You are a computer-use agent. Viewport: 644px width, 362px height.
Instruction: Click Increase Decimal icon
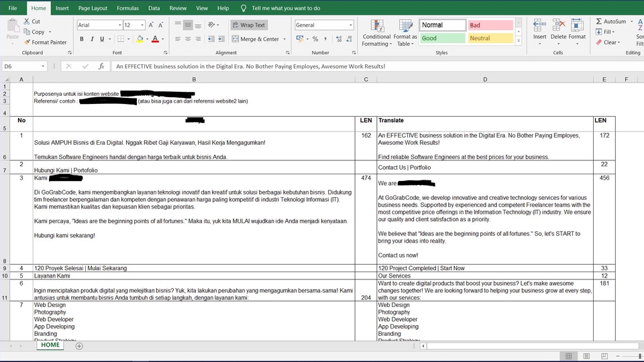(339, 39)
